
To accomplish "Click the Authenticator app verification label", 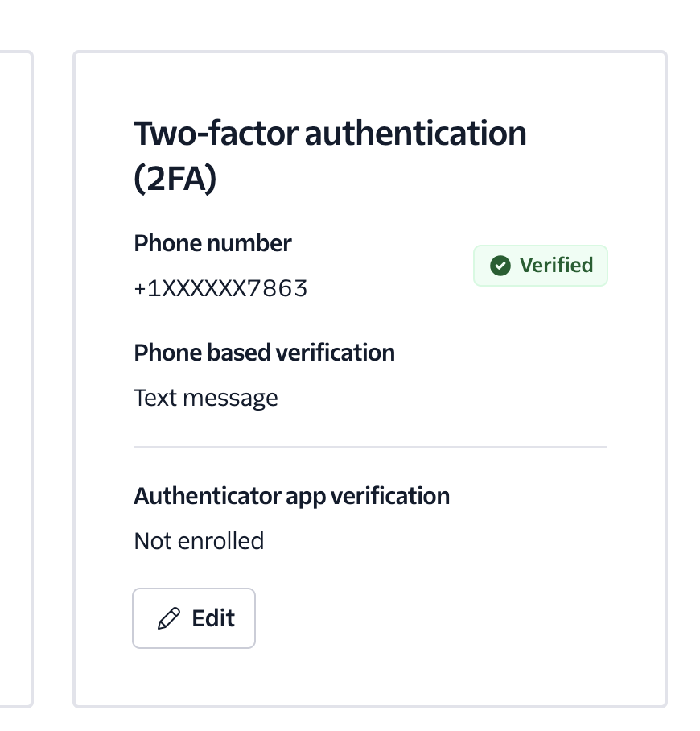I will (291, 495).
